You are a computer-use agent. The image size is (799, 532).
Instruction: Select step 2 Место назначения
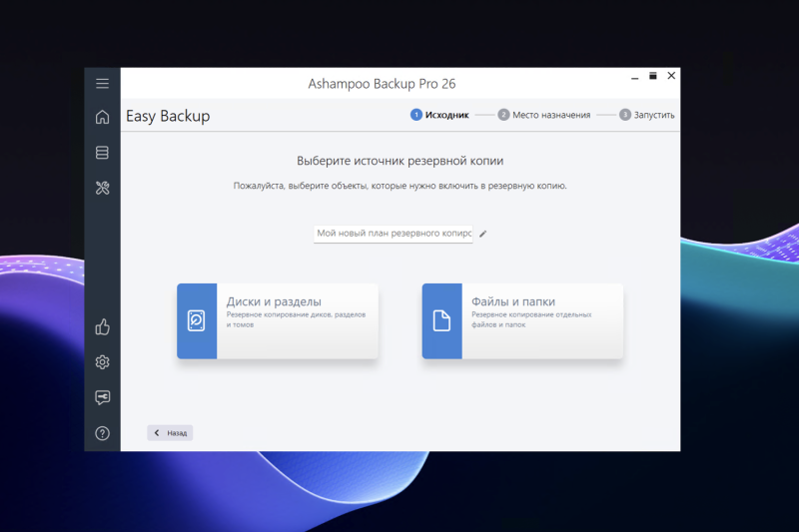pyautogui.click(x=543, y=115)
